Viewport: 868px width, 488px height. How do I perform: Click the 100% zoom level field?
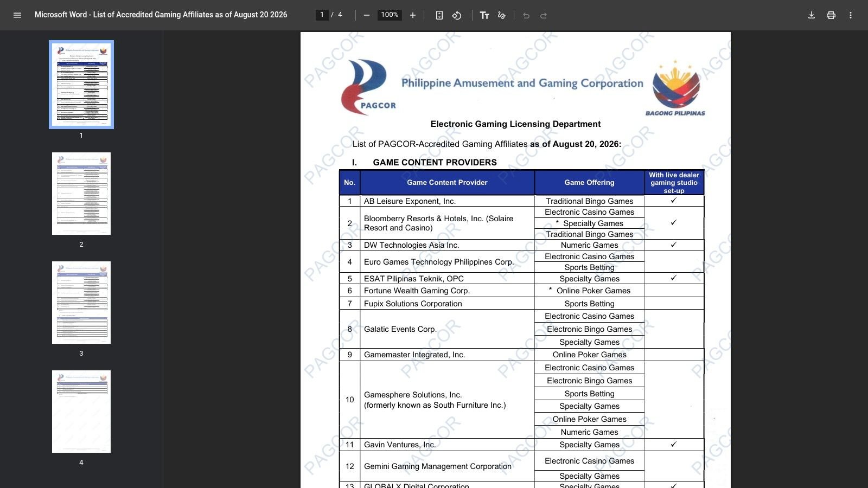click(390, 15)
